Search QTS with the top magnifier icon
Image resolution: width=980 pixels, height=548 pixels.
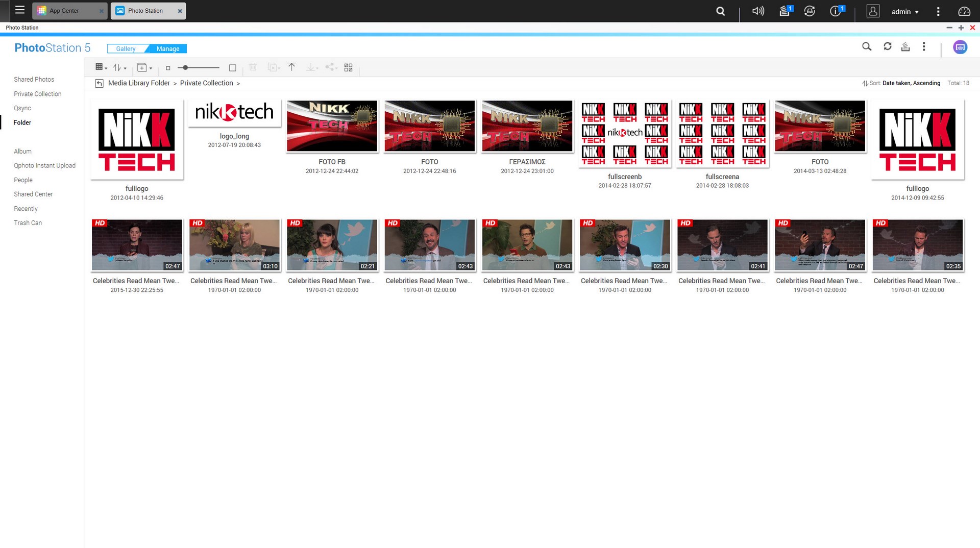click(720, 11)
